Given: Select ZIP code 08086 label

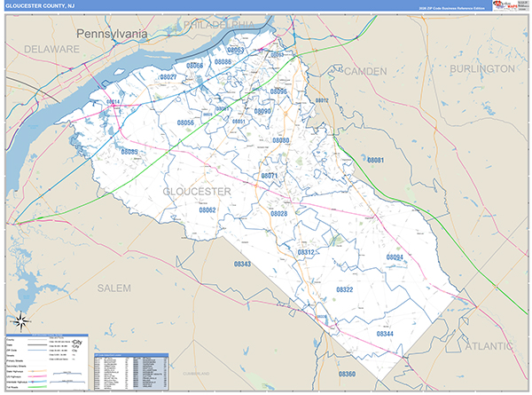Looking at the screenshot, I should tap(223, 62).
